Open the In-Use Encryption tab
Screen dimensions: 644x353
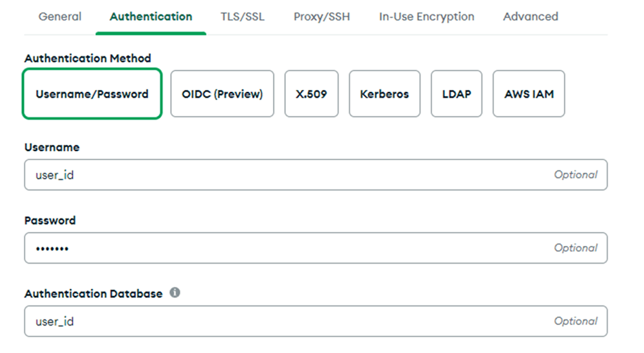click(427, 16)
